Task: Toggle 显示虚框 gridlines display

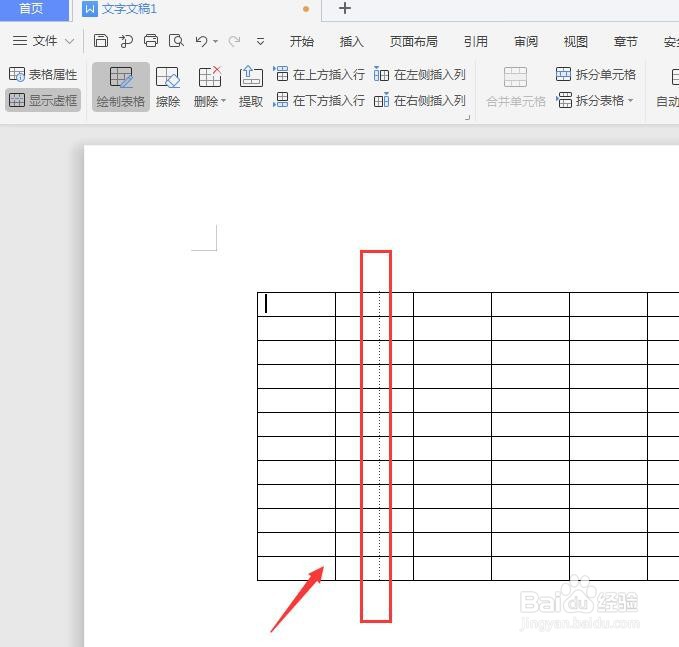Action: (x=43, y=100)
